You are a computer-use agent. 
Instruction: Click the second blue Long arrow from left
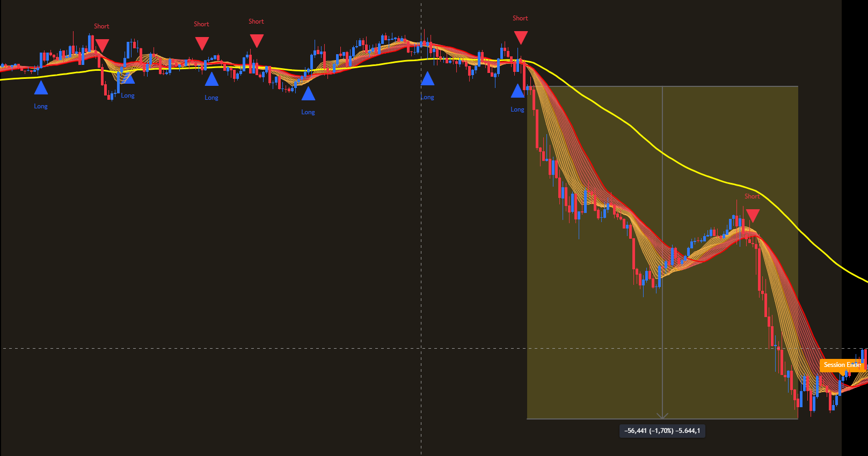pyautogui.click(x=128, y=78)
